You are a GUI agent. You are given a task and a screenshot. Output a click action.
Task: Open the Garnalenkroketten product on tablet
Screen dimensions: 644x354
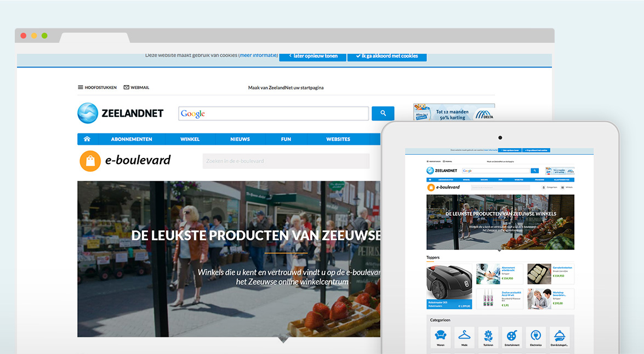(551, 274)
